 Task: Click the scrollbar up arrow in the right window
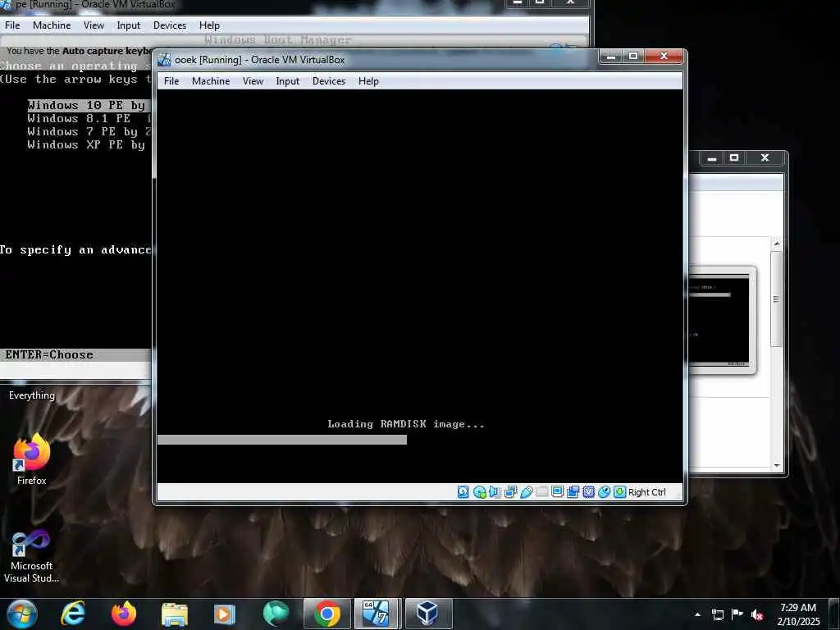click(x=777, y=244)
